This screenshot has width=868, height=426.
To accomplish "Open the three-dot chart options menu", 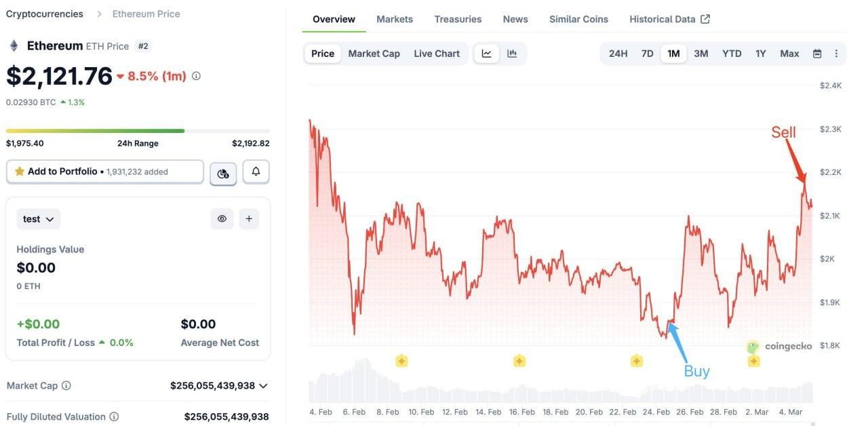I will 836,53.
